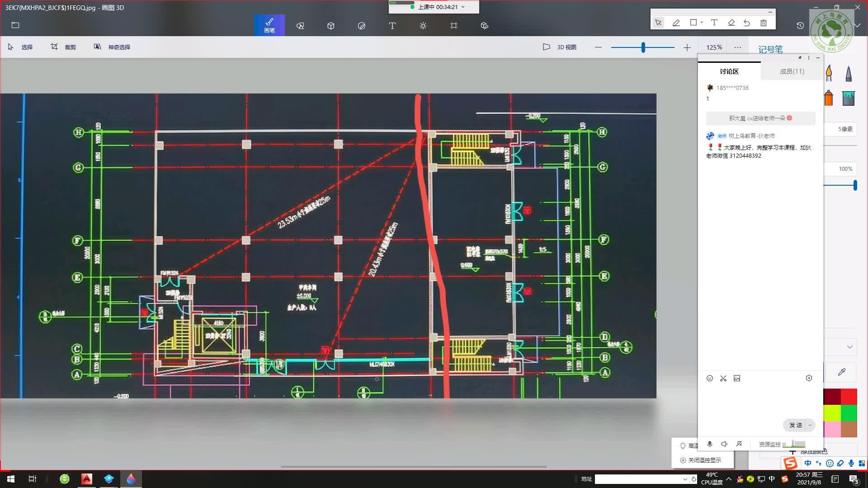868x488 pixels.
Task: Toggle the 3D 视图 view
Action: pyautogui.click(x=560, y=47)
